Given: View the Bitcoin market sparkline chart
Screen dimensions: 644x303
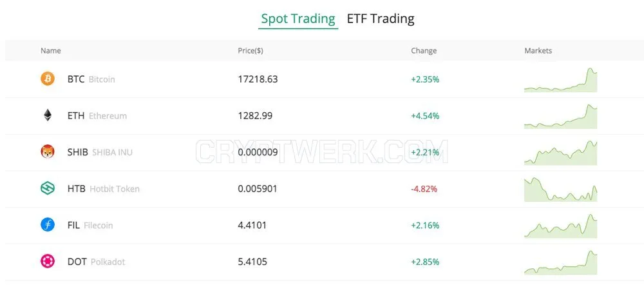Looking at the screenshot, I should point(561,80).
